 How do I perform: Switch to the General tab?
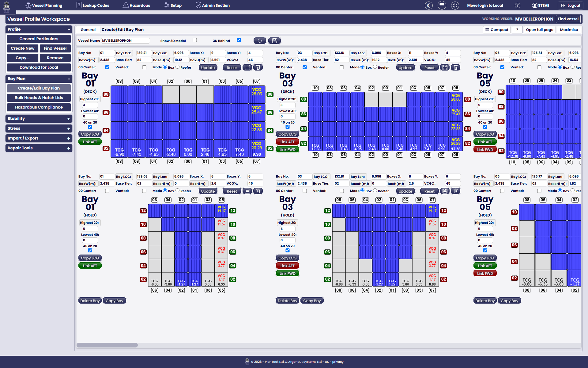pos(88,30)
